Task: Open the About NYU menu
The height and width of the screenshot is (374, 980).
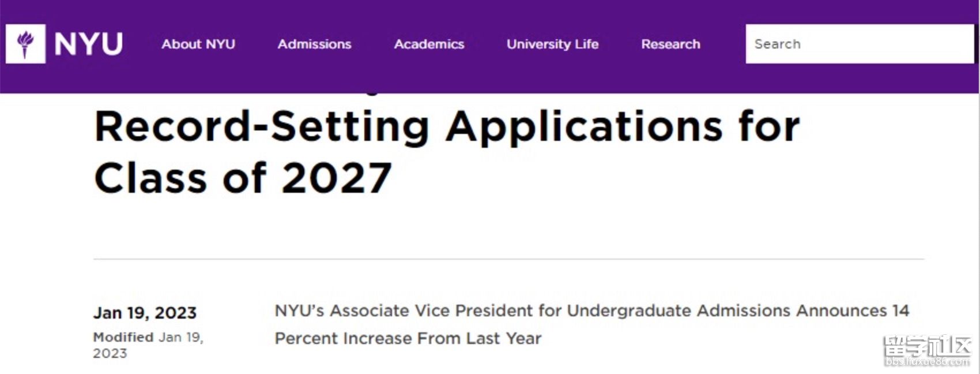Action: click(198, 44)
